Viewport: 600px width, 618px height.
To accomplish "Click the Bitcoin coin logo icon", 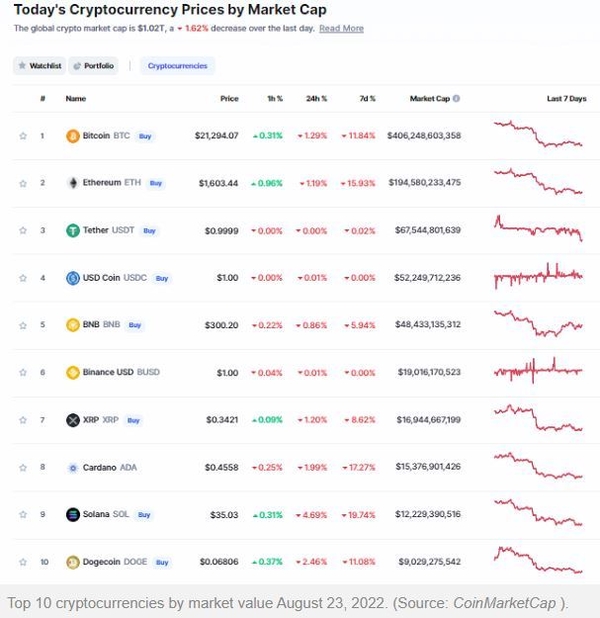I will [73, 136].
